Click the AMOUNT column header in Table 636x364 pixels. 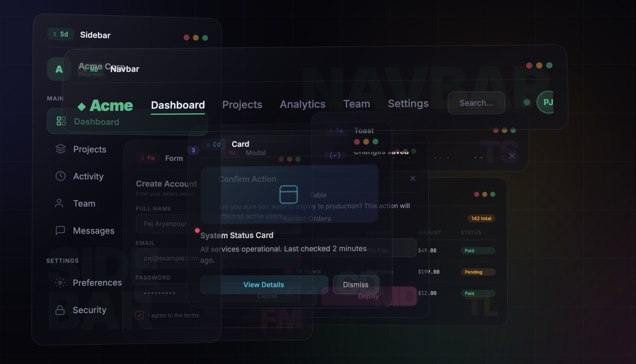coord(429,233)
